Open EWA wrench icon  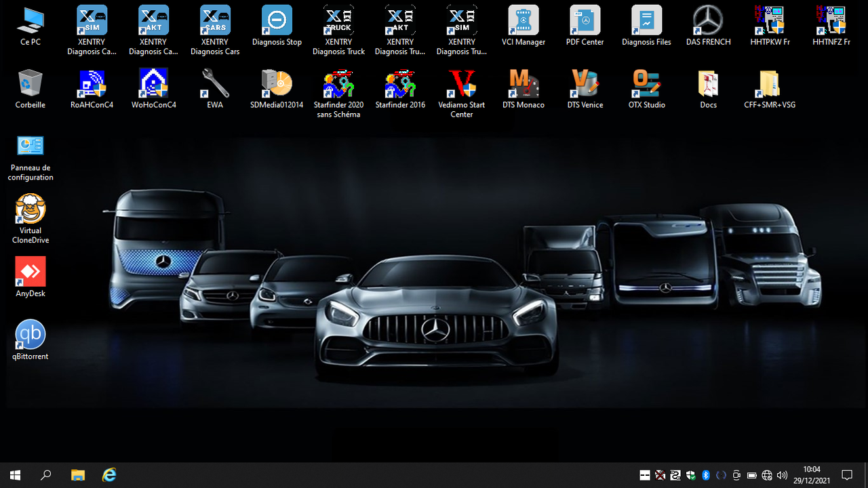[x=215, y=89]
